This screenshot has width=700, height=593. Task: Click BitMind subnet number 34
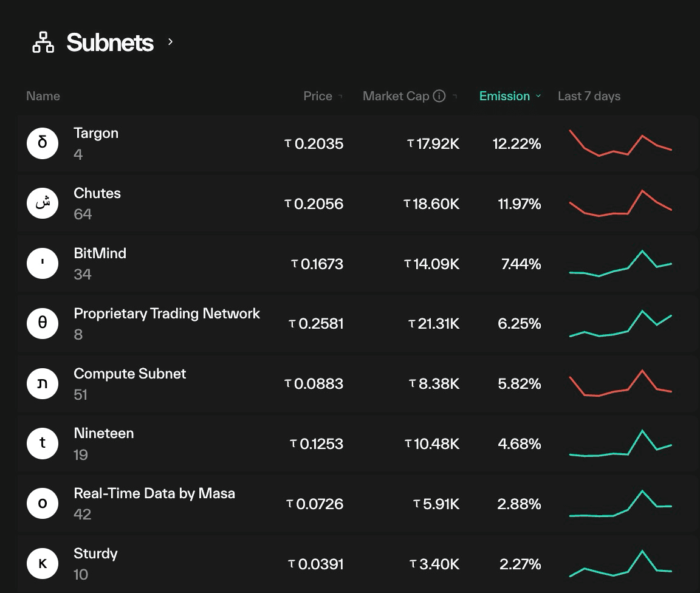coord(83,274)
